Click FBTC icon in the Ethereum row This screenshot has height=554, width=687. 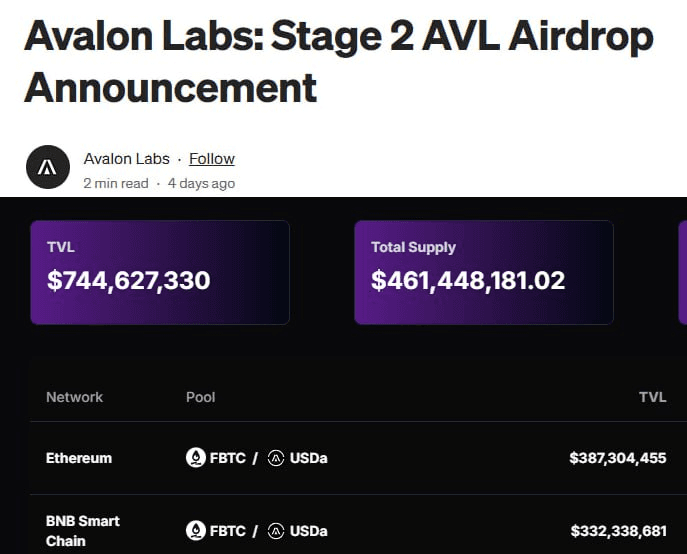click(x=195, y=458)
